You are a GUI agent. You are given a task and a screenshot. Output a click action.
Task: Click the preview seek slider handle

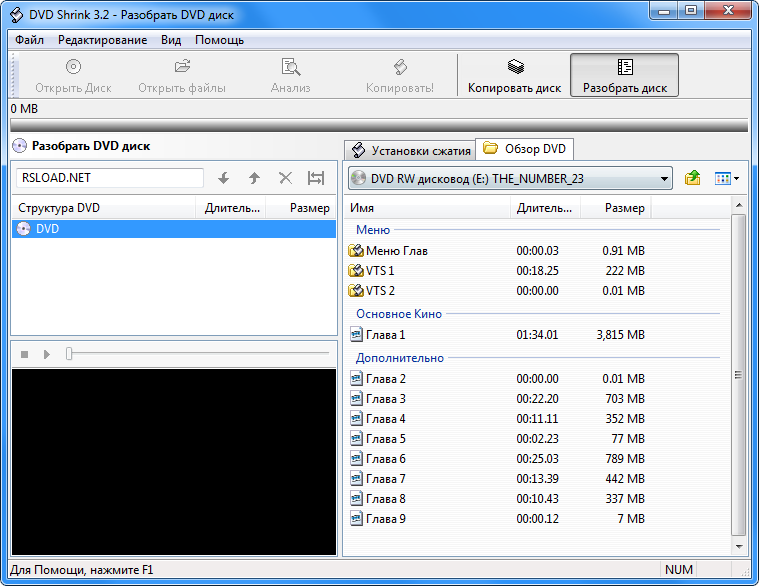pos(69,354)
